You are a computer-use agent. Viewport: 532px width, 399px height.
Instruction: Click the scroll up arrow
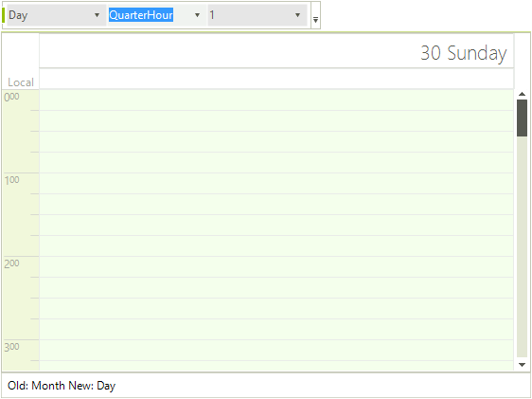[x=522, y=94]
